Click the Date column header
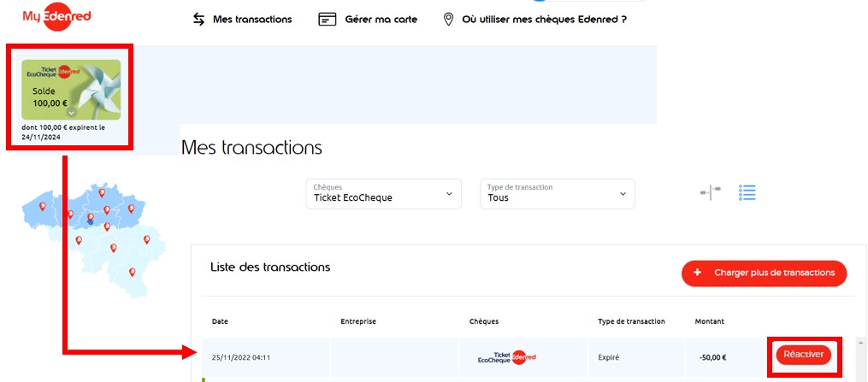Screen dimensions: 868x382 [x=220, y=321]
